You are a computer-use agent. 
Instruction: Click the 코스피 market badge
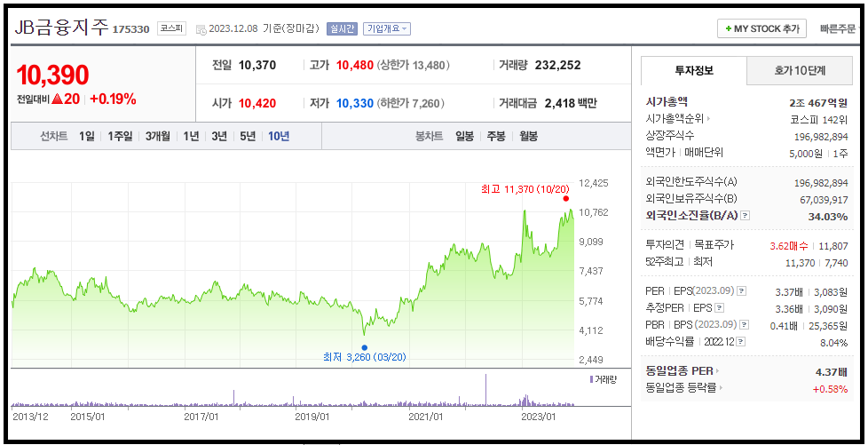pos(172,28)
